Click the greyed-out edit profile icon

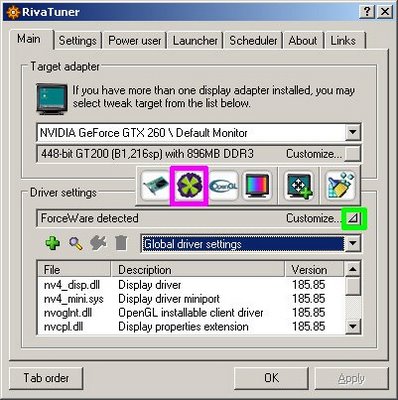(x=98, y=243)
